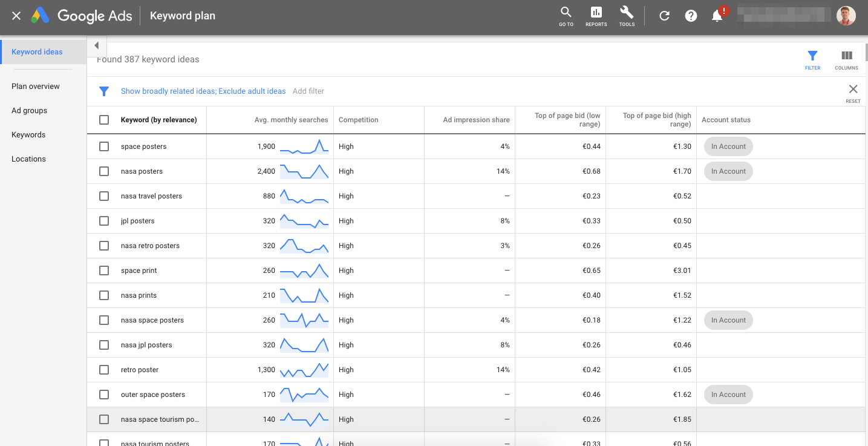Image resolution: width=868 pixels, height=446 pixels.
Task: Click the Google Ads logo
Action: point(82,16)
